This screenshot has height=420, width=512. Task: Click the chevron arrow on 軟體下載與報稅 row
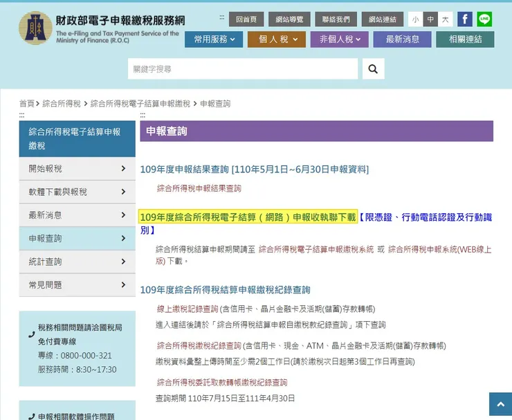123,192
